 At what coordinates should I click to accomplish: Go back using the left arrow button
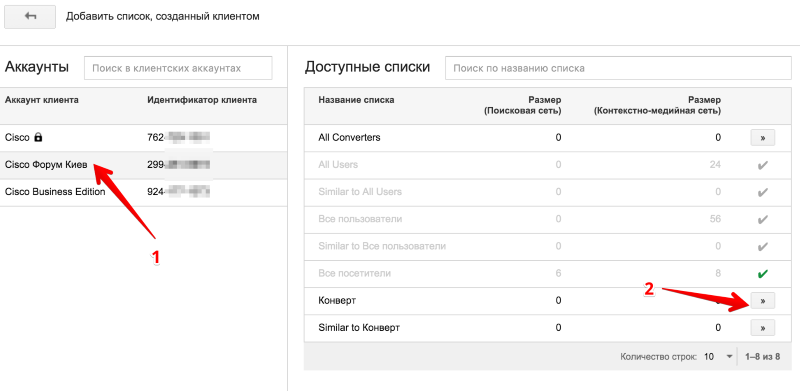30,17
